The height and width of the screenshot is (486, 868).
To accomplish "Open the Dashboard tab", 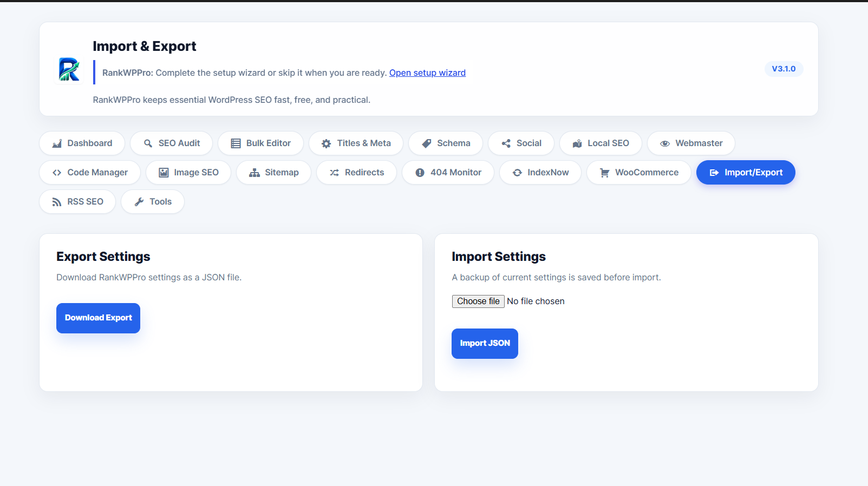I will tap(82, 143).
